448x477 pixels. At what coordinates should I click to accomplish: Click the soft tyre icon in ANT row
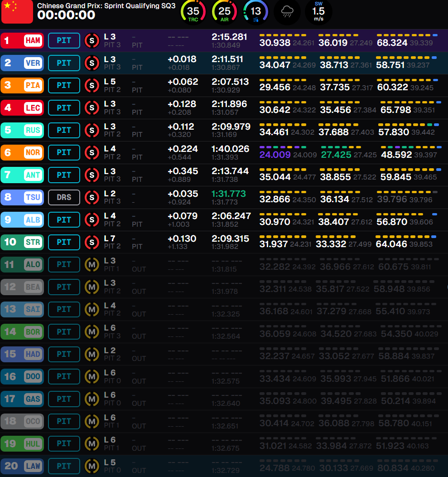click(x=92, y=175)
